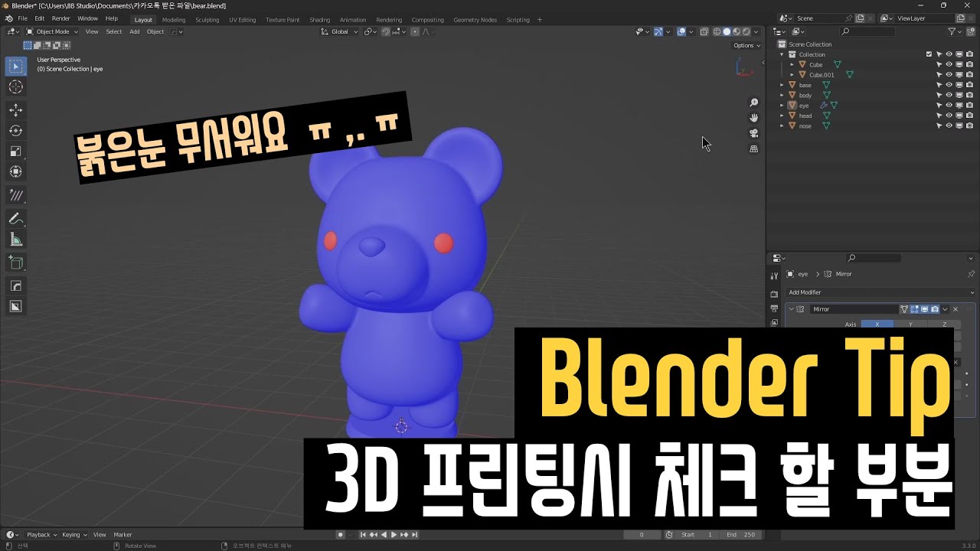This screenshot has height=551, width=980.
Task: Select the Annotate tool
Action: pos(15,219)
